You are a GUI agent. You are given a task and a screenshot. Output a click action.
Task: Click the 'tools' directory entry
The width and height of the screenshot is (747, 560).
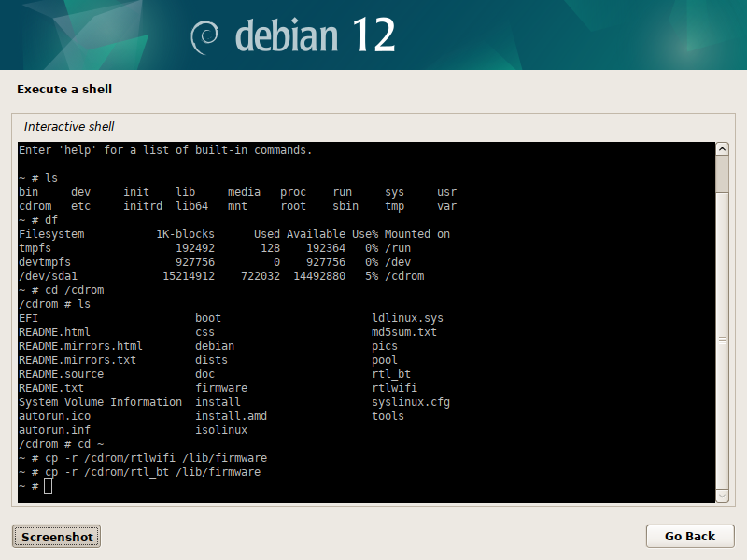[x=388, y=415]
